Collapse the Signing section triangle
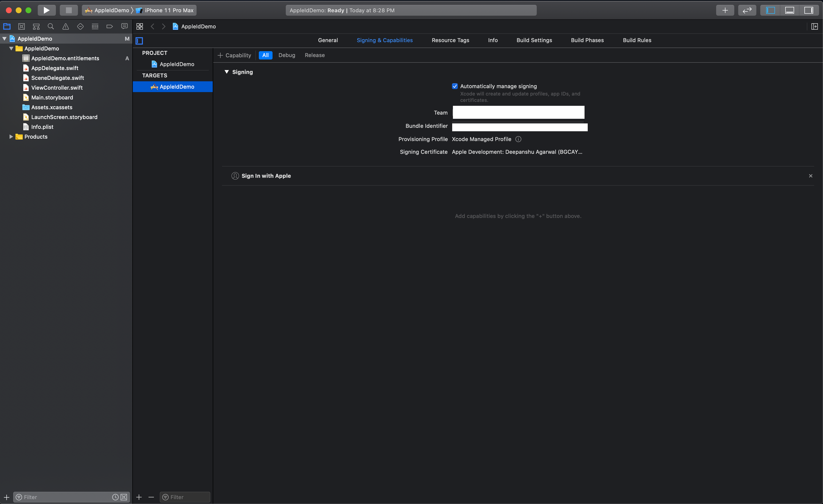The width and height of the screenshot is (823, 504). [227, 72]
